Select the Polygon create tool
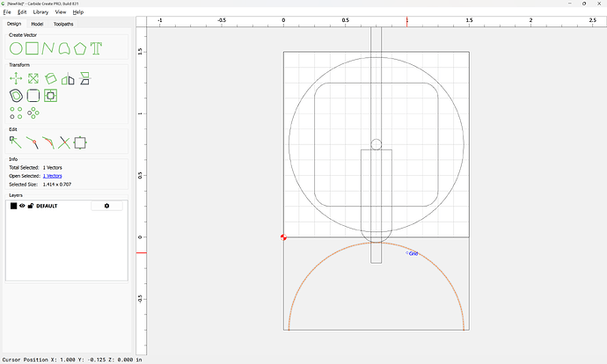This screenshot has height=364, width=607. (80, 47)
